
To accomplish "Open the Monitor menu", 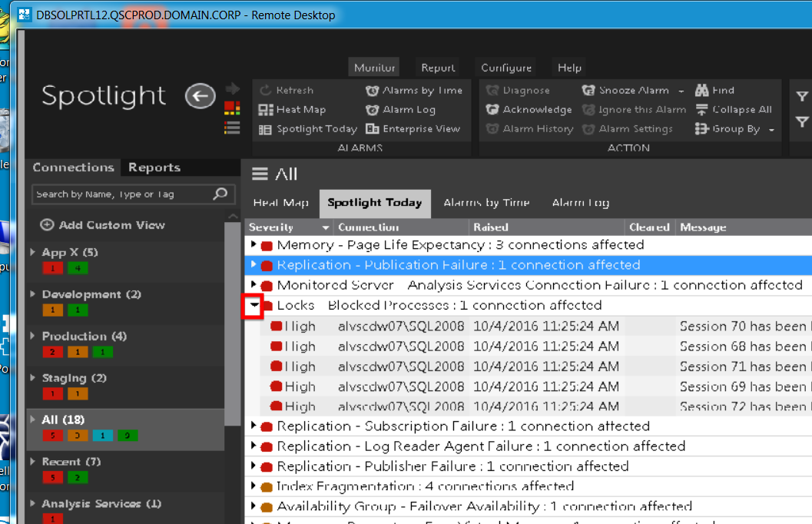I will [x=374, y=68].
